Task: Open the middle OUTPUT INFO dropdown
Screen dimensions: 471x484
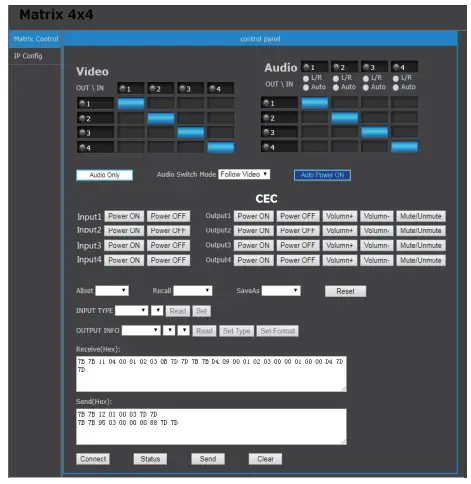Action: 169,330
